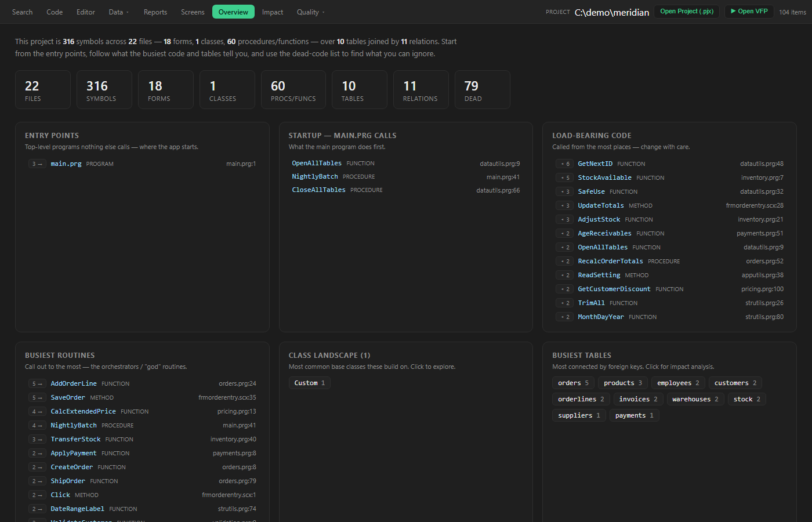812x522 pixels.
Task: Open CalcExtendedPrice function
Action: (x=142, y=411)
